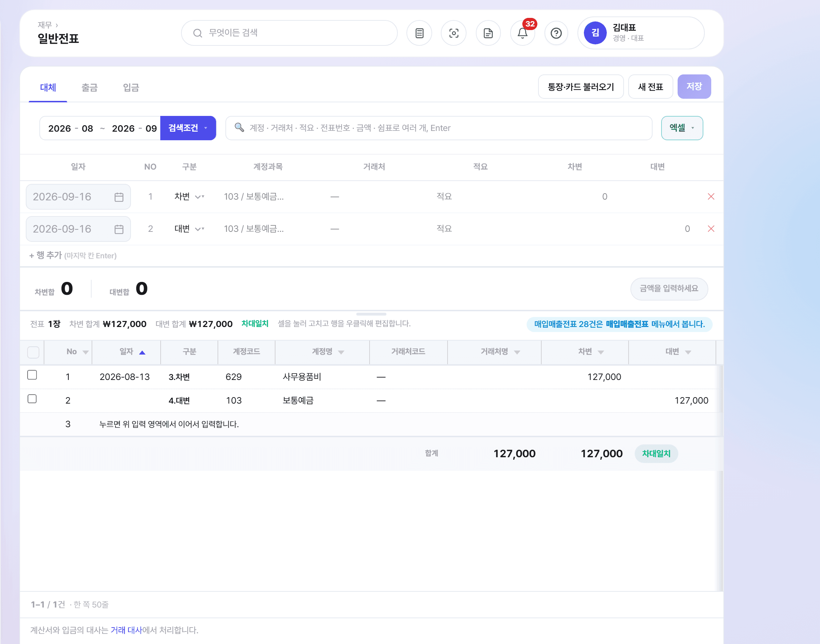Open the 매입매출전표 link in the blue notice
The image size is (820, 644).
coord(627,324)
